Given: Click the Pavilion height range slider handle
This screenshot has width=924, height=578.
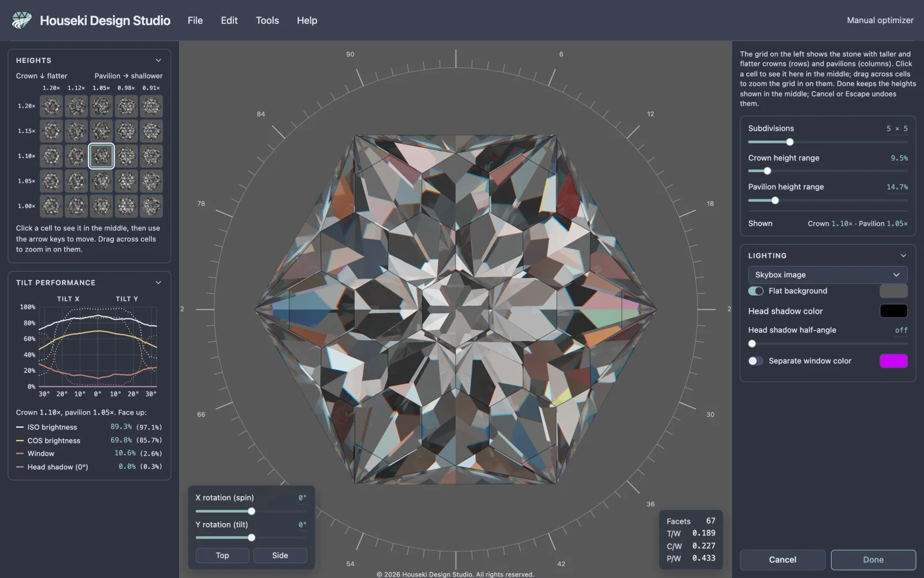Looking at the screenshot, I should [775, 201].
